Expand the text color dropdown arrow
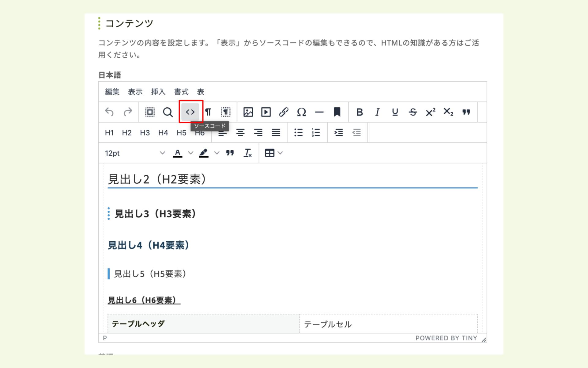 coord(190,153)
